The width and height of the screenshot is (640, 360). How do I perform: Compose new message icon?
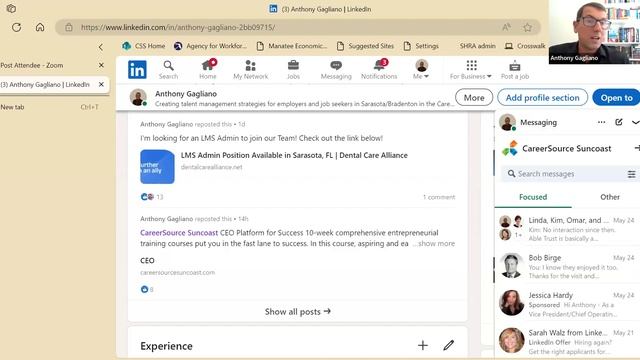(619, 122)
